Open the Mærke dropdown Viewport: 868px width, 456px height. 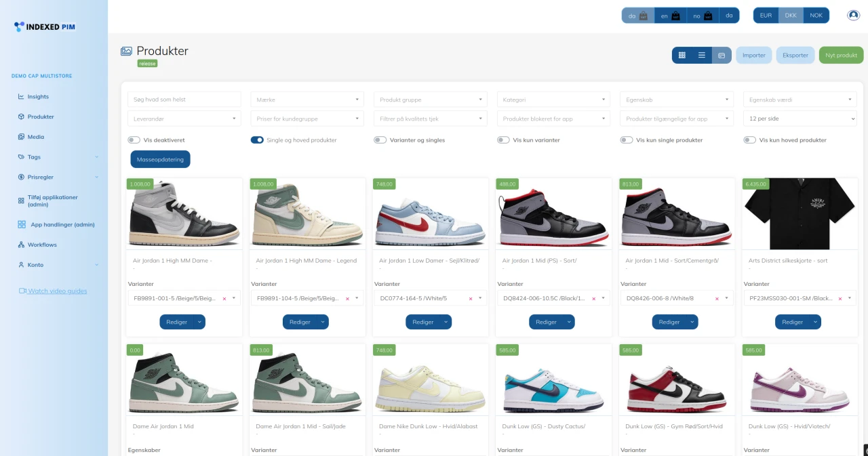(x=307, y=100)
